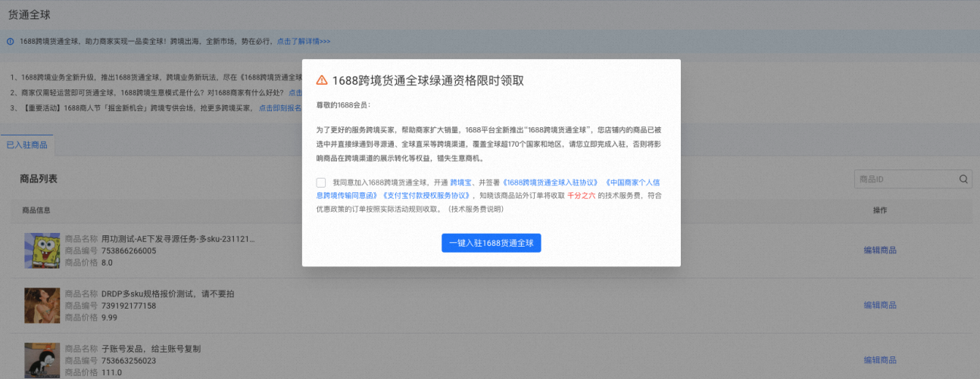Image resolution: width=980 pixels, height=379 pixels.
Task: Click the 子账号发品 product thumbnail
Action: click(42, 360)
